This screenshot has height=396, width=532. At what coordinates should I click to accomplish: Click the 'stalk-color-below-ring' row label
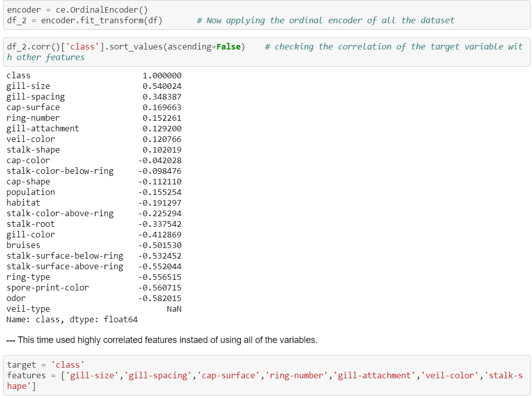point(60,171)
